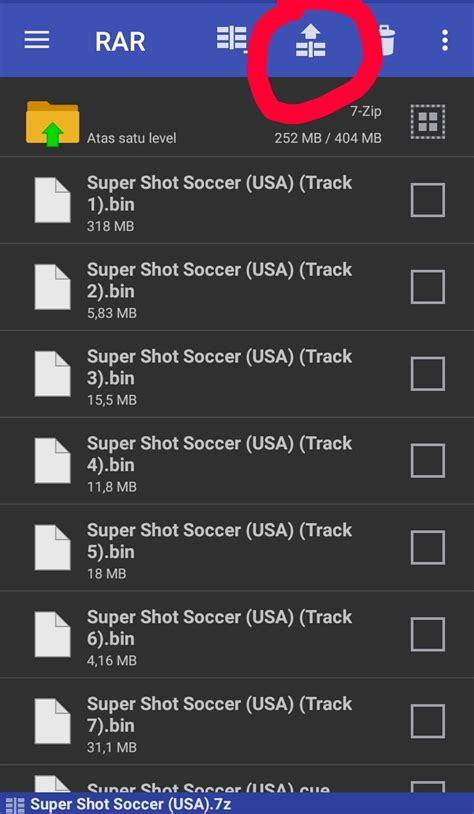Tap the Super Shot Soccer (USA).7z bar
474x814 pixels.
tap(237, 804)
